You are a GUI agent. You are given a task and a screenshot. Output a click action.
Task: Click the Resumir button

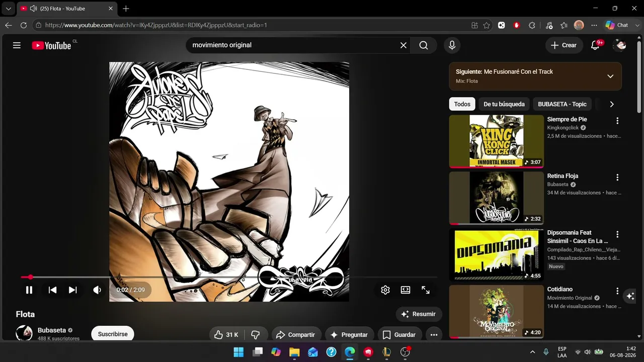(419, 314)
